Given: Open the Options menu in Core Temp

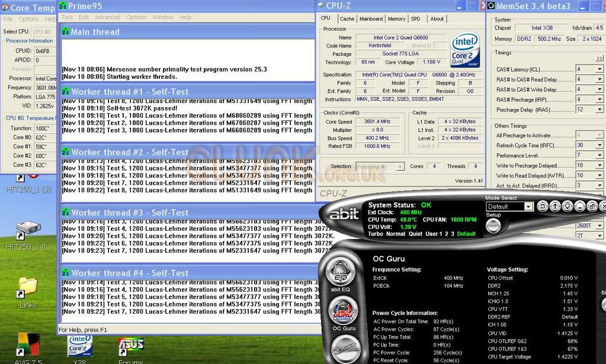Looking at the screenshot, I should click(x=28, y=19).
